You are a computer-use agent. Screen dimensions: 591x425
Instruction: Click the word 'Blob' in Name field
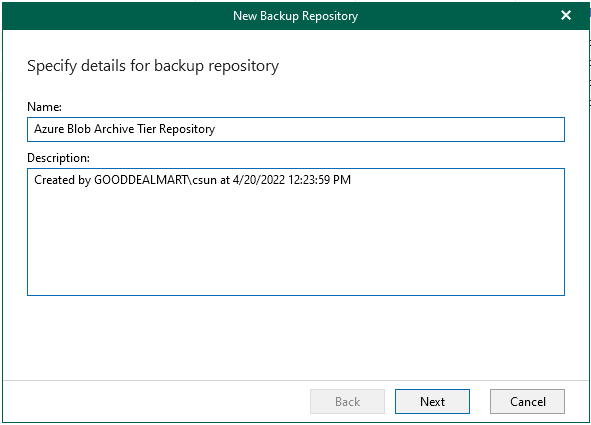coord(79,129)
